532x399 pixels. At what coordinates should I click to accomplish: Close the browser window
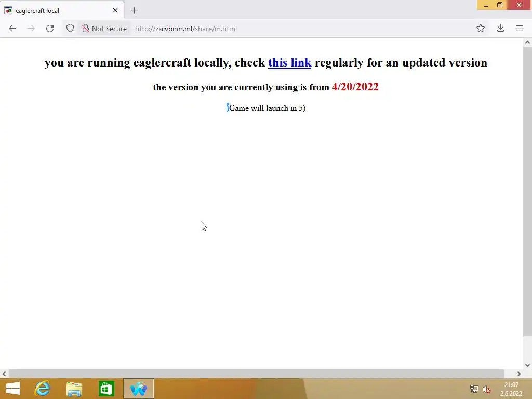click(x=519, y=5)
